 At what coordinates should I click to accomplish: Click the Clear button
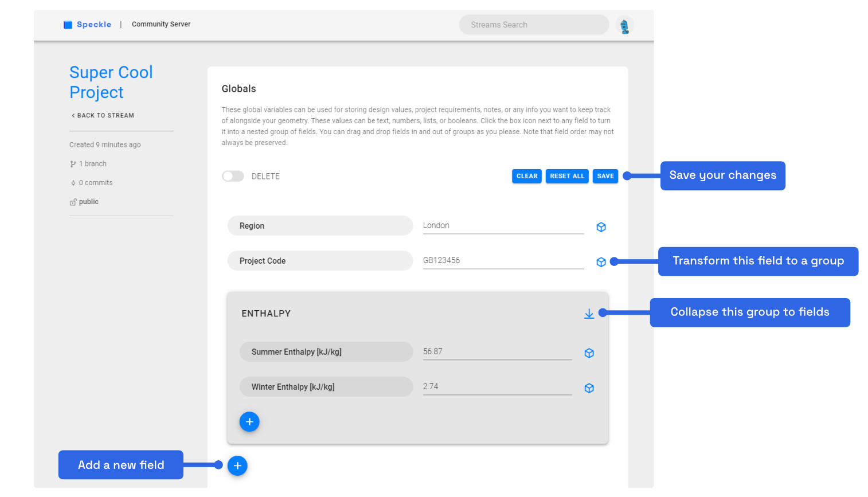[x=527, y=176]
